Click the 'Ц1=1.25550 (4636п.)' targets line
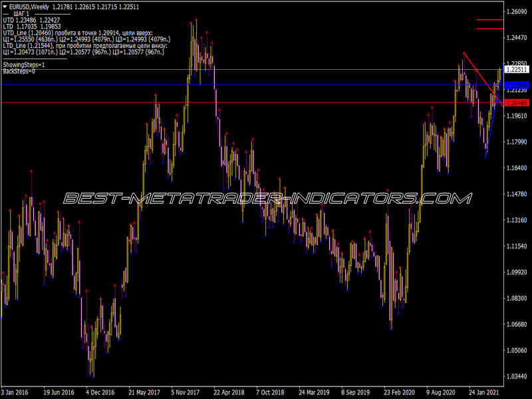532x399 pixels. click(x=86, y=39)
